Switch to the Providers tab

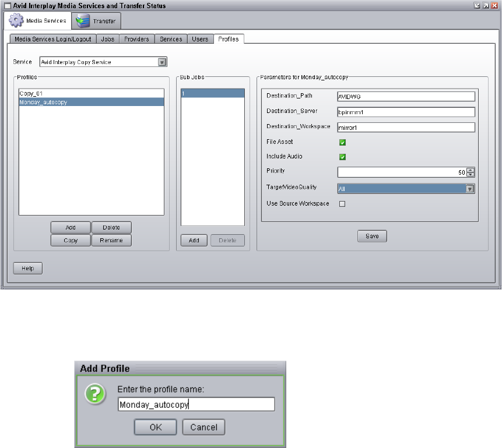tap(136, 39)
